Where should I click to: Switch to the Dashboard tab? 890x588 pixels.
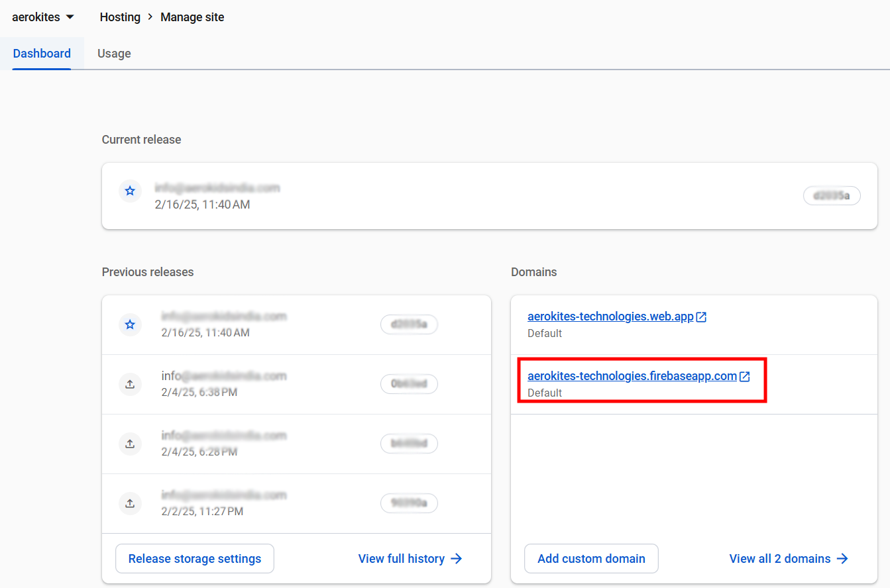(42, 54)
